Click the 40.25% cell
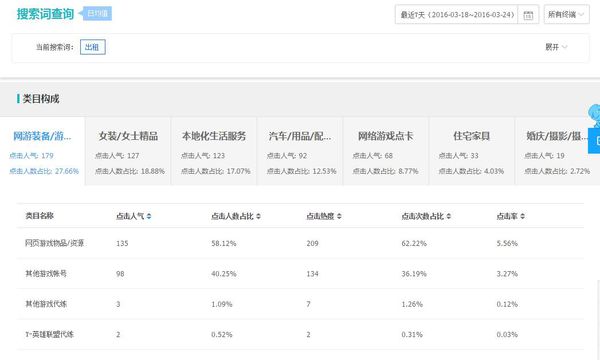 [x=224, y=274]
